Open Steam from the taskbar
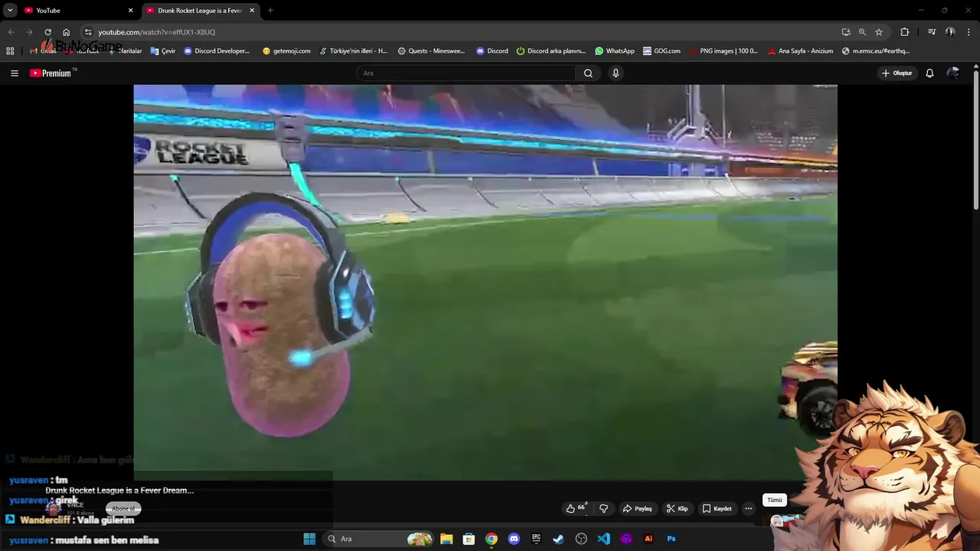This screenshot has height=551, width=980. coord(558,539)
